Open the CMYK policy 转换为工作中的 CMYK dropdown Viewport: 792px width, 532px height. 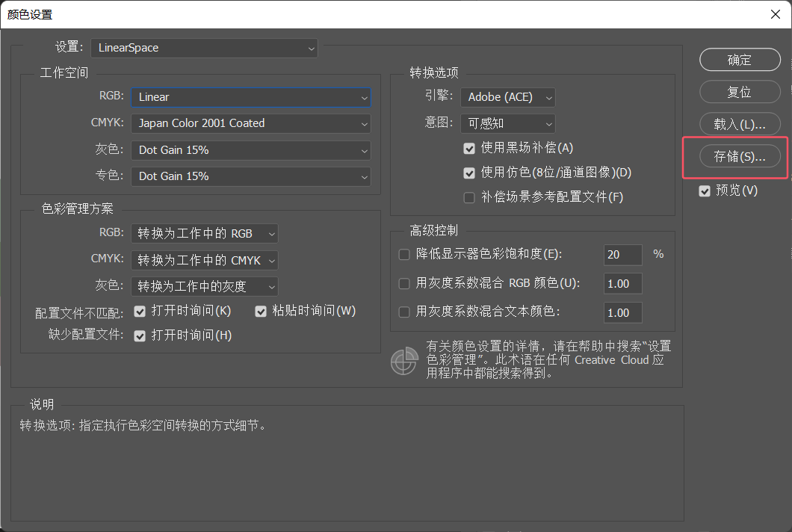205,260
